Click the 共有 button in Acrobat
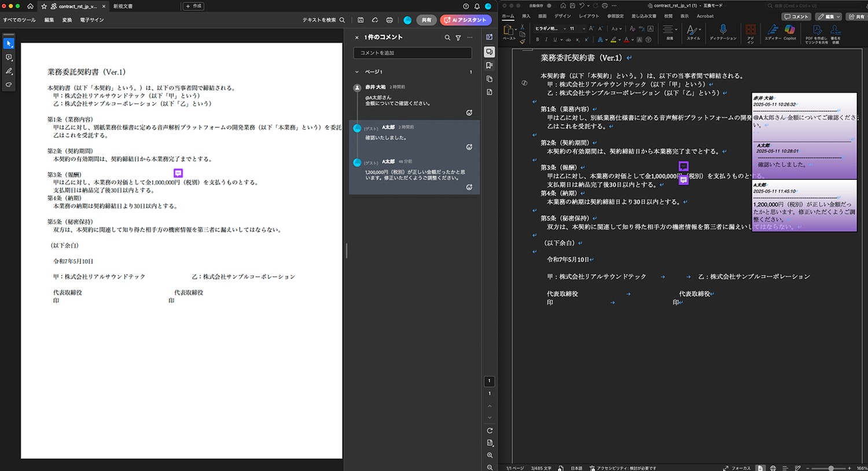Viewport: 868px width, 471px height. click(x=426, y=20)
